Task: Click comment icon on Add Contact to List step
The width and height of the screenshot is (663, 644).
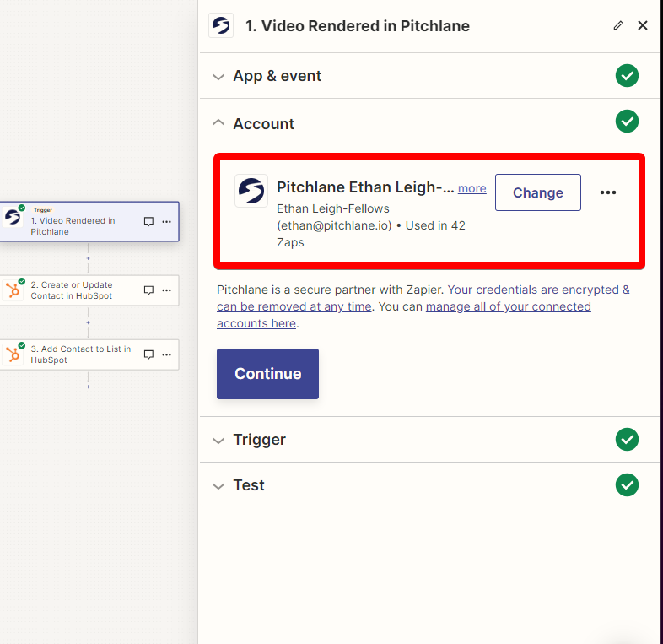Action: tap(148, 354)
